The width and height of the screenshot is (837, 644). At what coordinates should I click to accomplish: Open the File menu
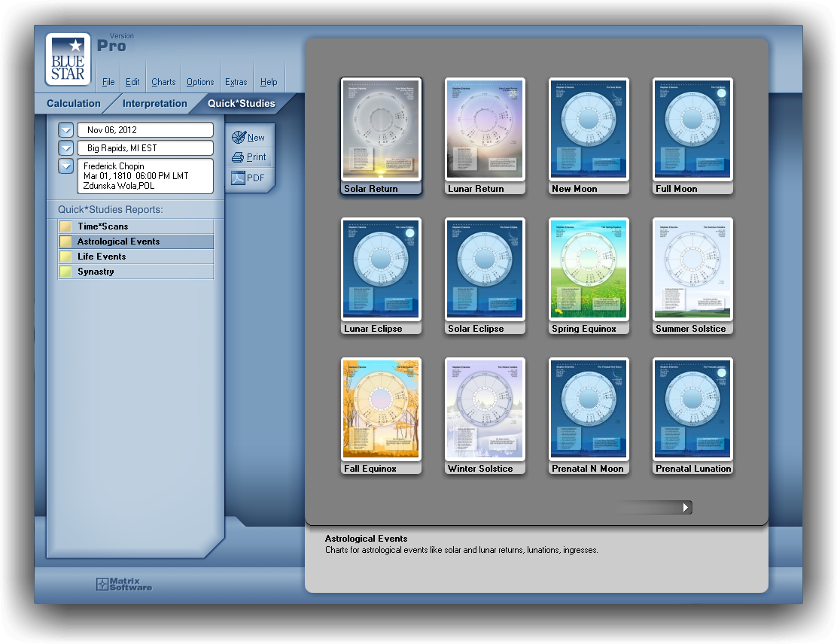(x=108, y=82)
